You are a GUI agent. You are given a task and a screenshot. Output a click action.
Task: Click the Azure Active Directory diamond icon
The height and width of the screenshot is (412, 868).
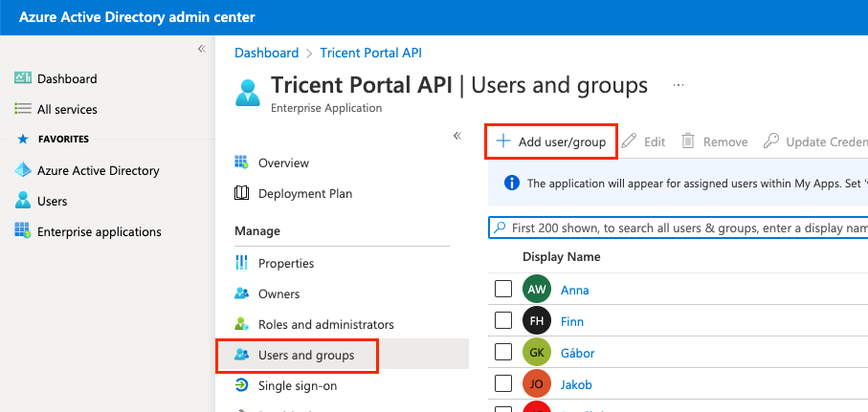[x=23, y=170]
